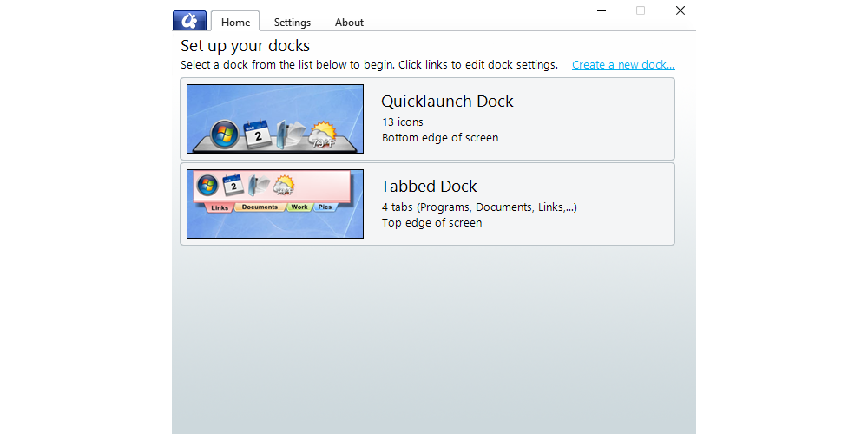868x434 pixels.
Task: Click the 'Quicklaunch Dock' title
Action: click(447, 102)
